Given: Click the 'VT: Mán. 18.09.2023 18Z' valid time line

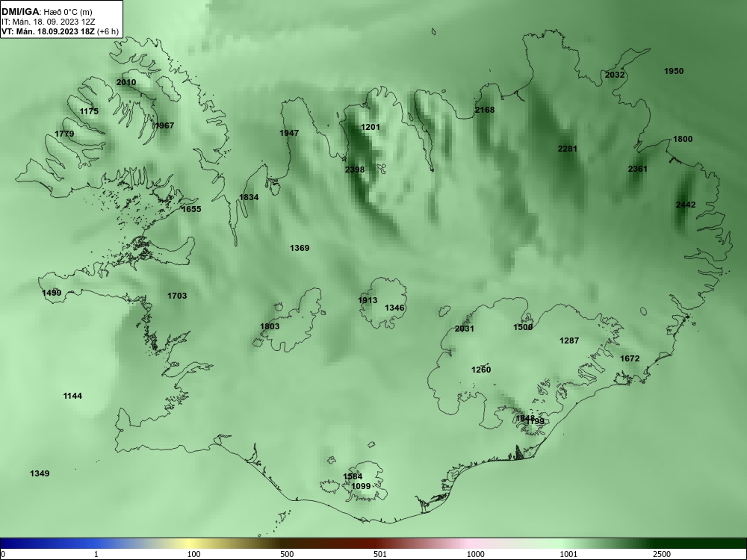Looking at the screenshot, I should tap(60, 32).
